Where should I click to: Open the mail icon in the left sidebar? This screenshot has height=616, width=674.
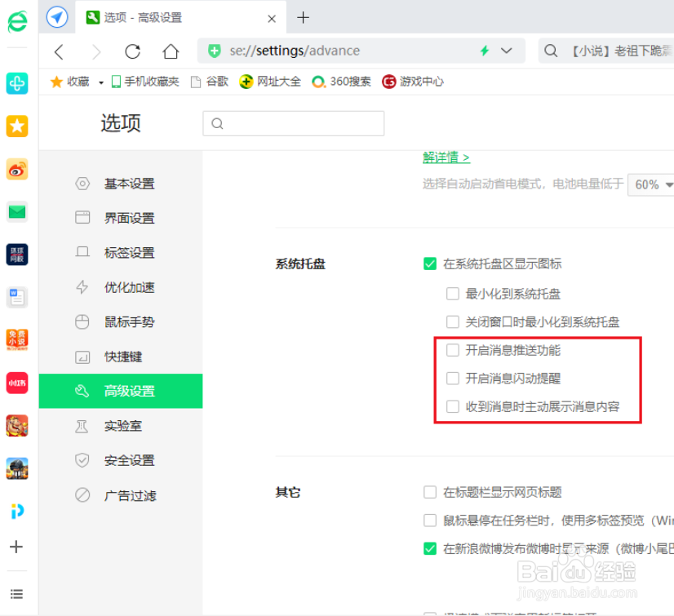(x=16, y=211)
